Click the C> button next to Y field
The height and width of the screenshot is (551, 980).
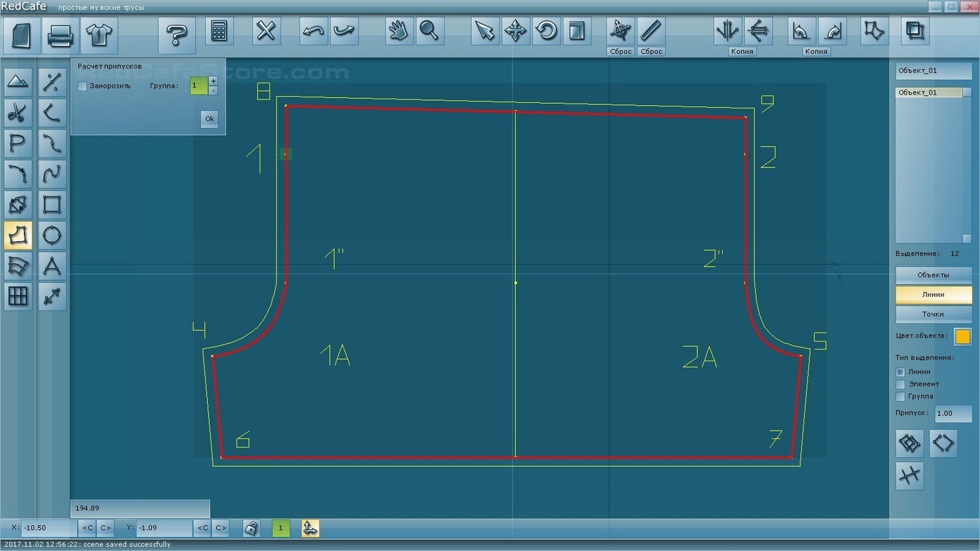220,528
